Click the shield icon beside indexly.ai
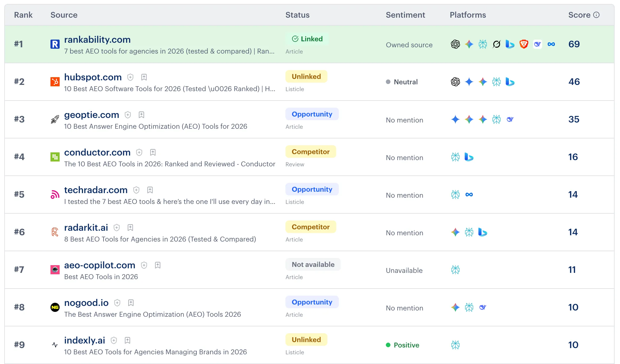The width and height of the screenshot is (620, 364). [114, 340]
